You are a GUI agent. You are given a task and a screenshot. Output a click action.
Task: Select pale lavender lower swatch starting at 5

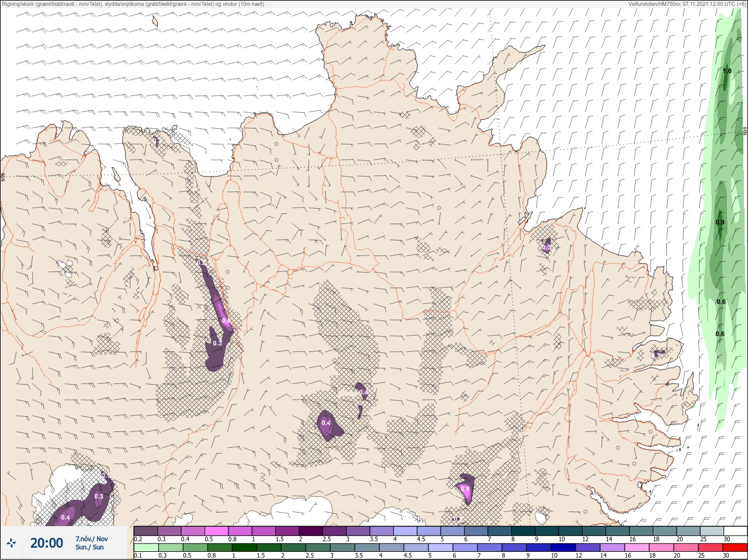click(x=441, y=548)
